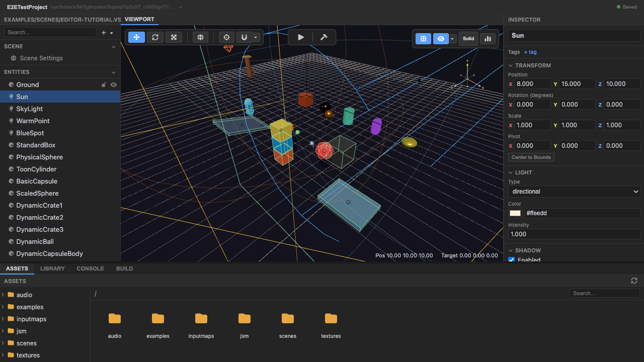Click the Center to Bounds button
The height and width of the screenshot is (362, 644).
[x=531, y=157]
